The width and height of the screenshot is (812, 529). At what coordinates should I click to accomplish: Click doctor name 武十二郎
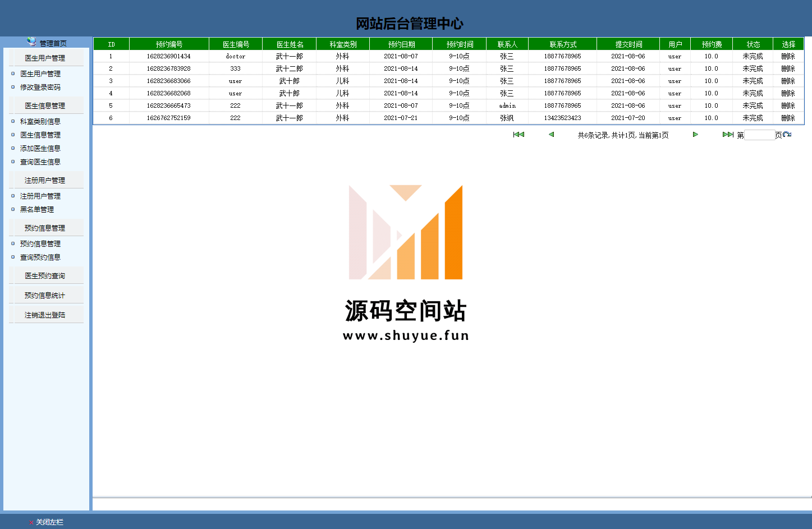click(x=290, y=68)
